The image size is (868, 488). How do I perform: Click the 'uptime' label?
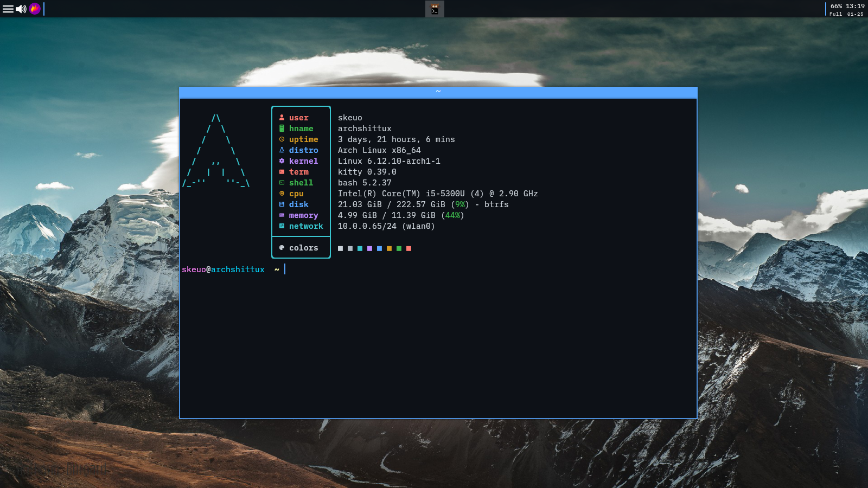tap(303, 139)
